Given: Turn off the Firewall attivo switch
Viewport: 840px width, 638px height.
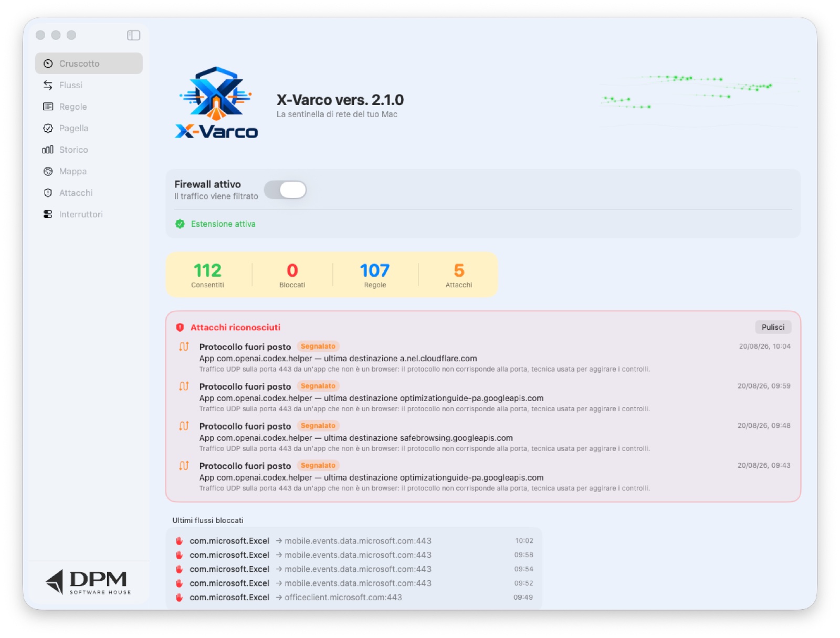Looking at the screenshot, I should pyautogui.click(x=285, y=190).
